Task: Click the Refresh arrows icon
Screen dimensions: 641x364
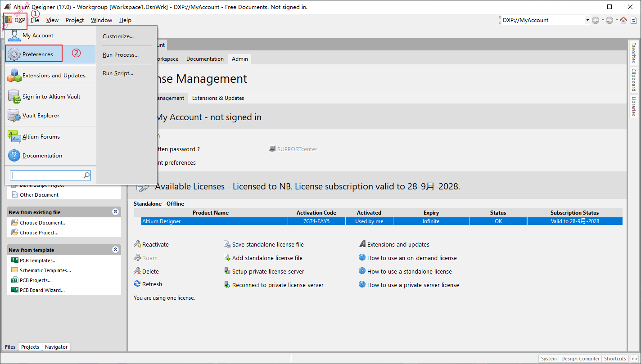Action: tap(137, 284)
